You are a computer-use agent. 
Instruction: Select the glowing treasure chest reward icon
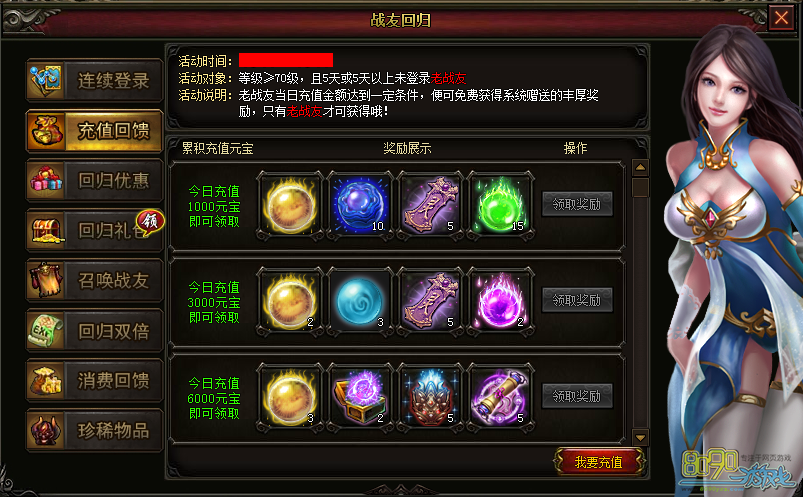[x=361, y=398]
